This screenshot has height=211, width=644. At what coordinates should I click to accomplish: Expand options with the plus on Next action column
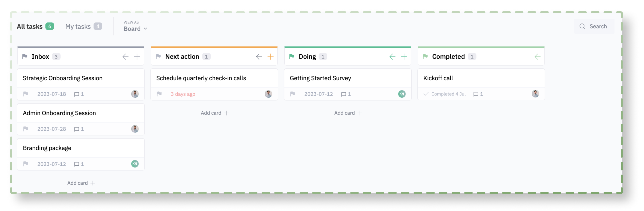(271, 56)
